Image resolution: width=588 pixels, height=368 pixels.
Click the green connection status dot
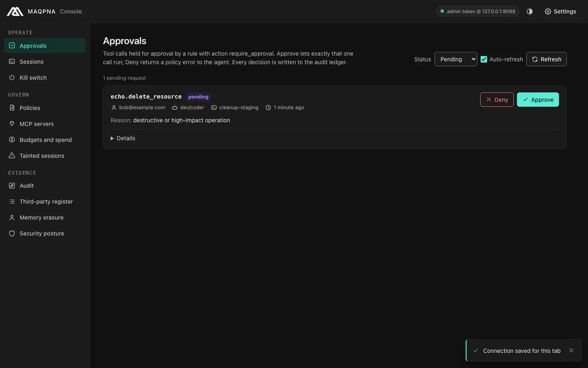[x=442, y=11]
